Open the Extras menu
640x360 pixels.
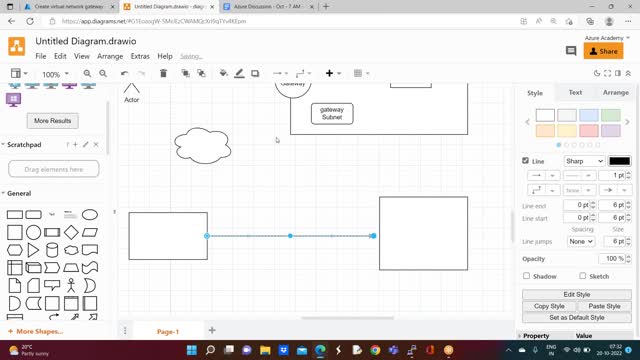coord(140,56)
